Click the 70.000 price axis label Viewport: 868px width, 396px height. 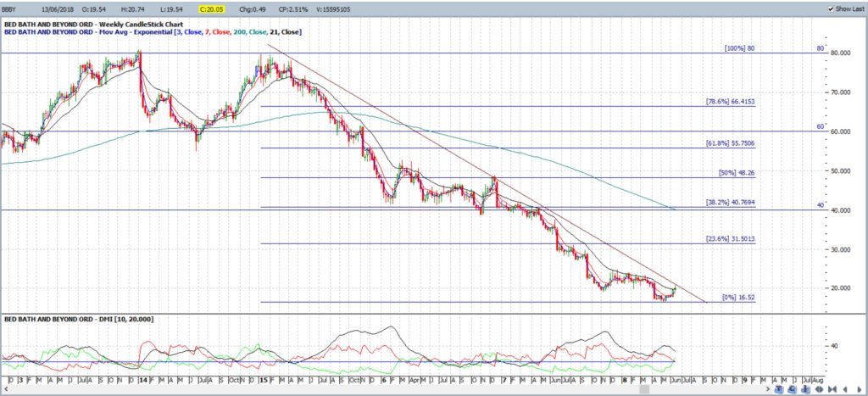[839, 92]
